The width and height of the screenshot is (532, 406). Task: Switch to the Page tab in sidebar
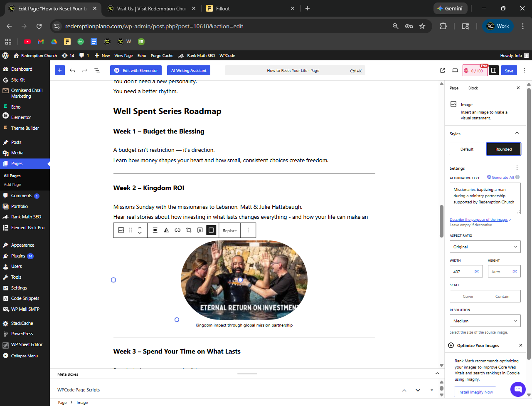(x=454, y=88)
